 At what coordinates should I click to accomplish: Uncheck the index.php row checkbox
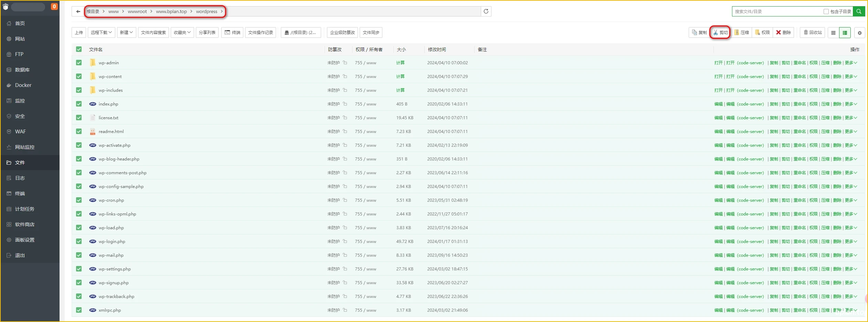pyautogui.click(x=79, y=104)
